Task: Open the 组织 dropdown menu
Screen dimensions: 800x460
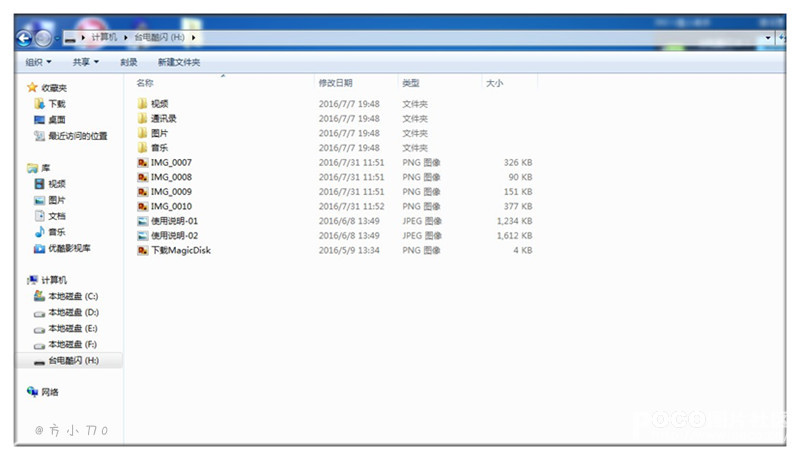Action: (38, 62)
